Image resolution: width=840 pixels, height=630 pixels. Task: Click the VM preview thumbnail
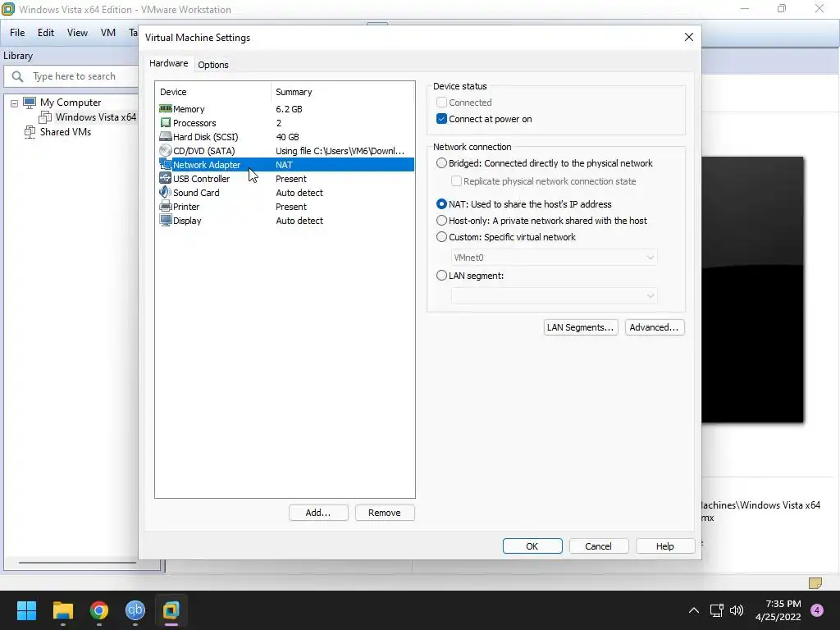pos(752,290)
